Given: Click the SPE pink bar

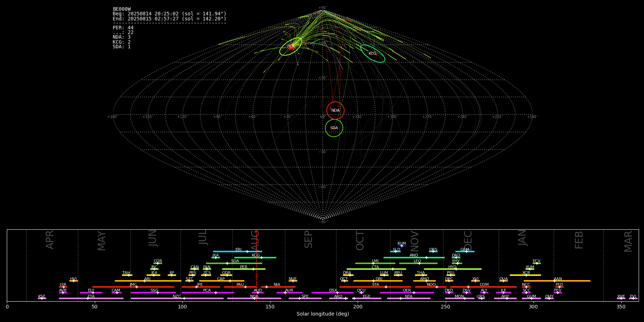Looking at the screenshot, I should point(305,298).
